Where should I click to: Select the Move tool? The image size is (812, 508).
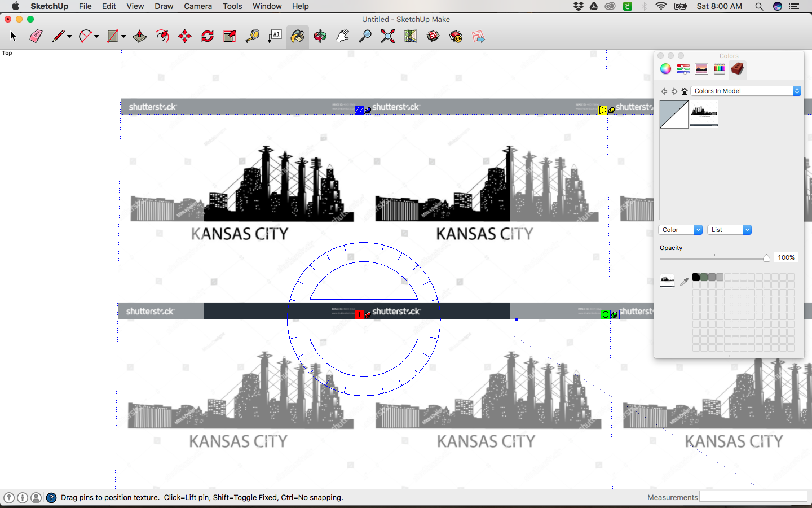coord(185,37)
